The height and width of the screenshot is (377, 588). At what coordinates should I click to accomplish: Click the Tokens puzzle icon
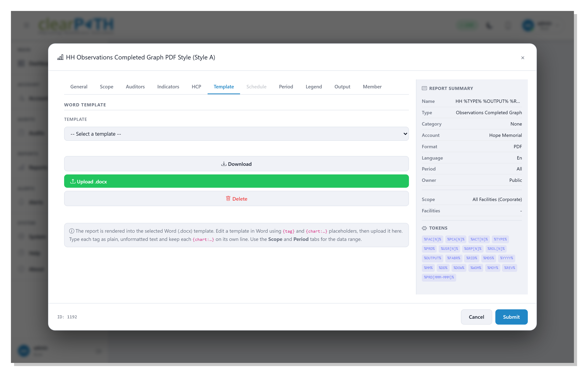tap(424, 228)
